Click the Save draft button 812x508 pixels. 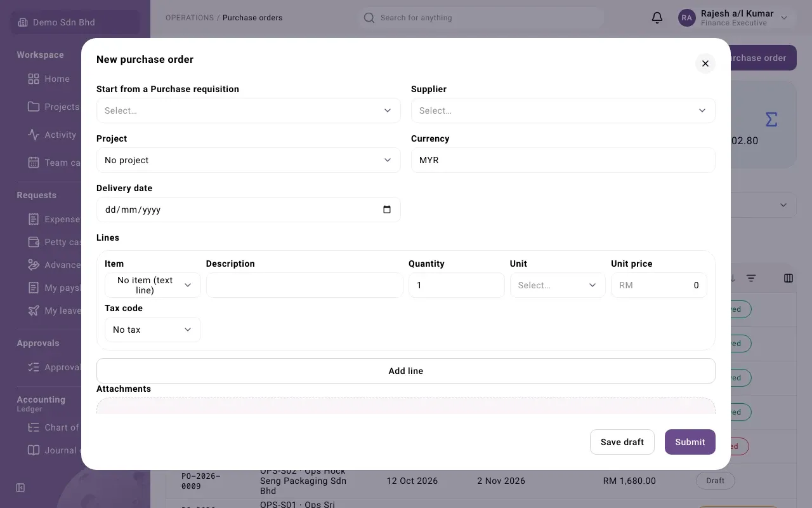622,442
